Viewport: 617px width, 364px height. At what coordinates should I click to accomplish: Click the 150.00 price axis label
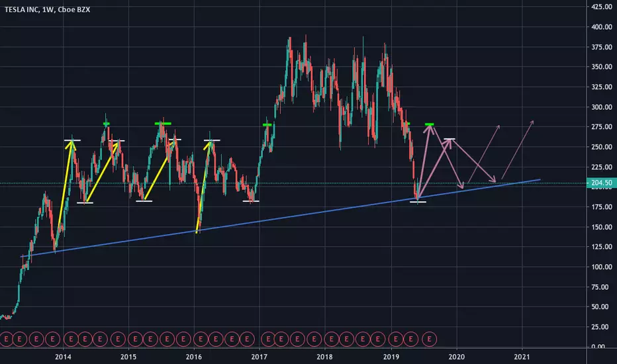pyautogui.click(x=602, y=227)
